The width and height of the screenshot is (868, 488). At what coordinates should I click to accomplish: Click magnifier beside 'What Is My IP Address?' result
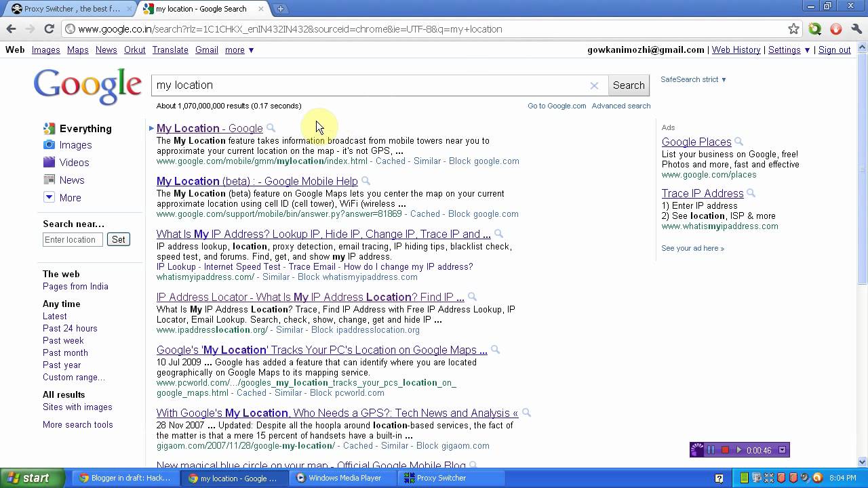click(498, 234)
